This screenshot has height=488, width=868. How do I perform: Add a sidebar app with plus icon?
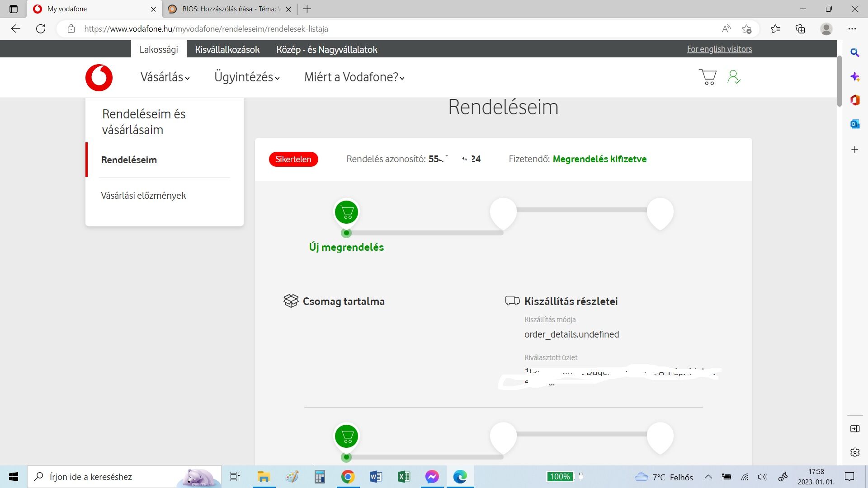[x=855, y=150]
